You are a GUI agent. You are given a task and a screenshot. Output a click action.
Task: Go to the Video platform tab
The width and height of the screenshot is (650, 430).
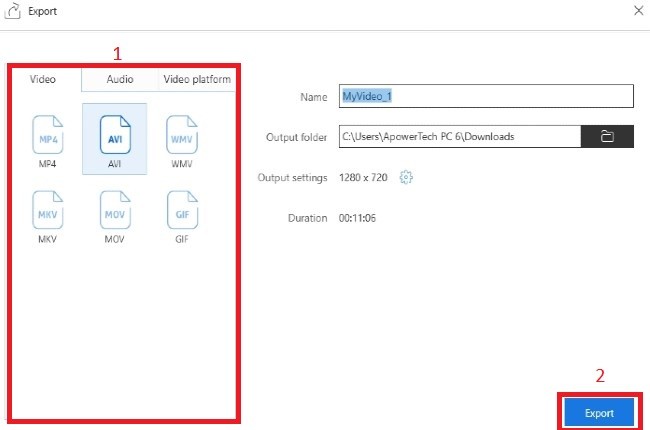[197, 79]
